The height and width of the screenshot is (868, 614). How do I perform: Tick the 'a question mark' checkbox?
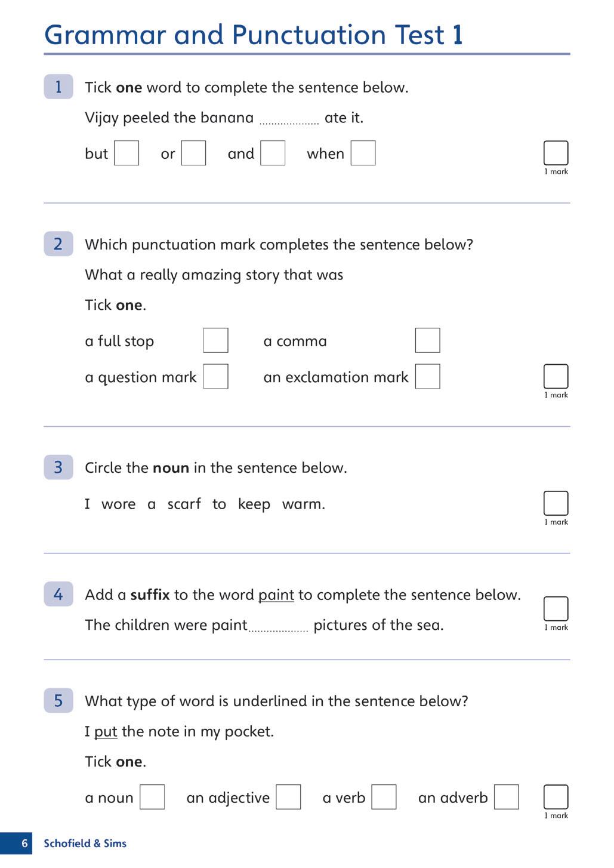pyautogui.click(x=216, y=377)
